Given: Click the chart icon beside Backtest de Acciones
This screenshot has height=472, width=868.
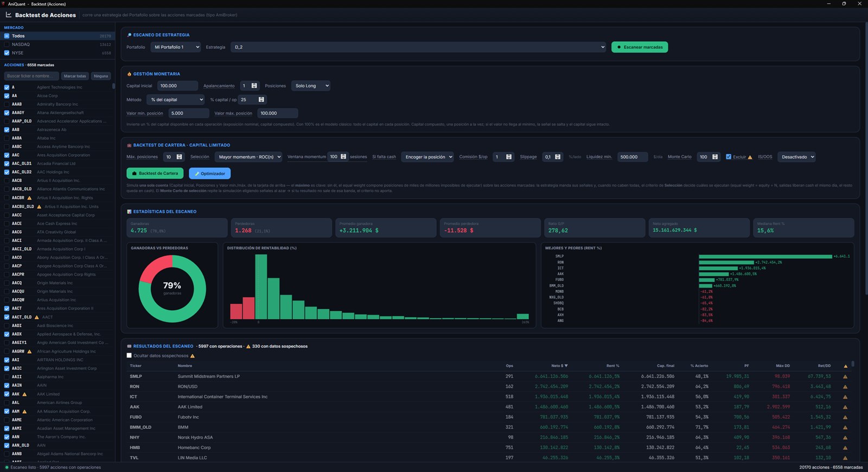Looking at the screenshot, I should coord(9,15).
